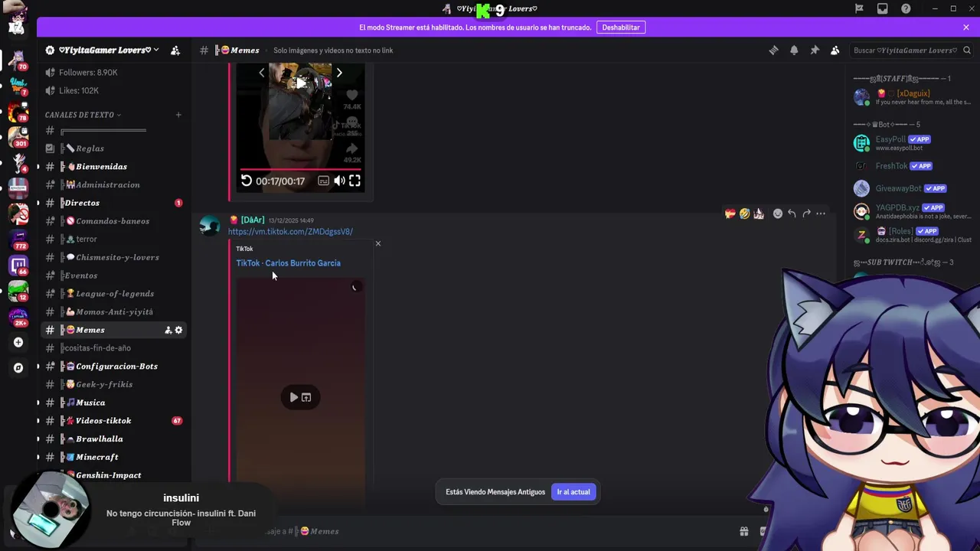This screenshot has height=551, width=980.
Task: Click the add a server plus icon
Action: click(18, 343)
